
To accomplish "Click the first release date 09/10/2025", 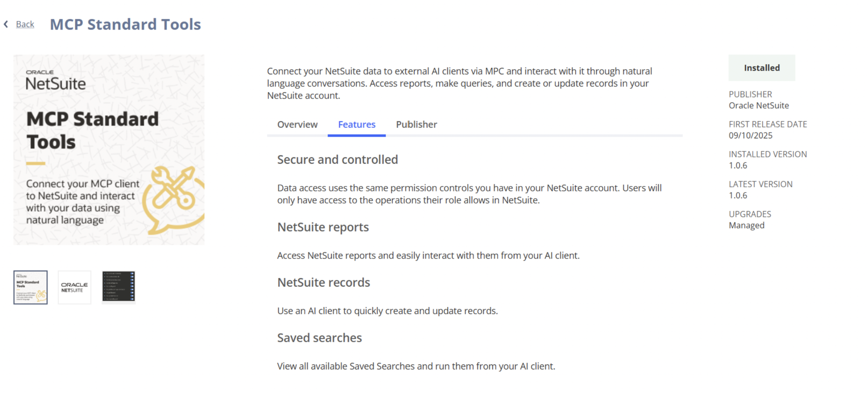I will pyautogui.click(x=750, y=136).
